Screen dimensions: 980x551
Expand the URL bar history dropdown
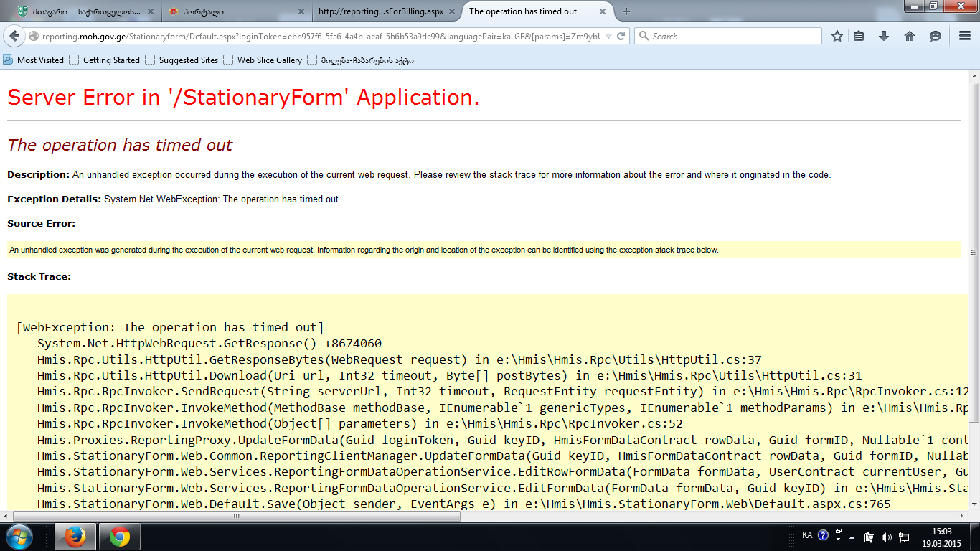[x=608, y=37]
